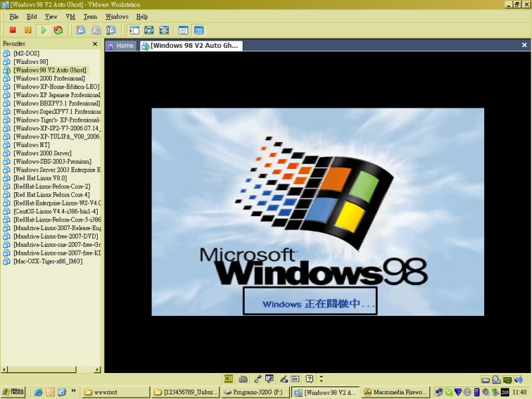Click inside the Windows 98 VM screen
This screenshot has height=399, width=532.
[318, 211]
